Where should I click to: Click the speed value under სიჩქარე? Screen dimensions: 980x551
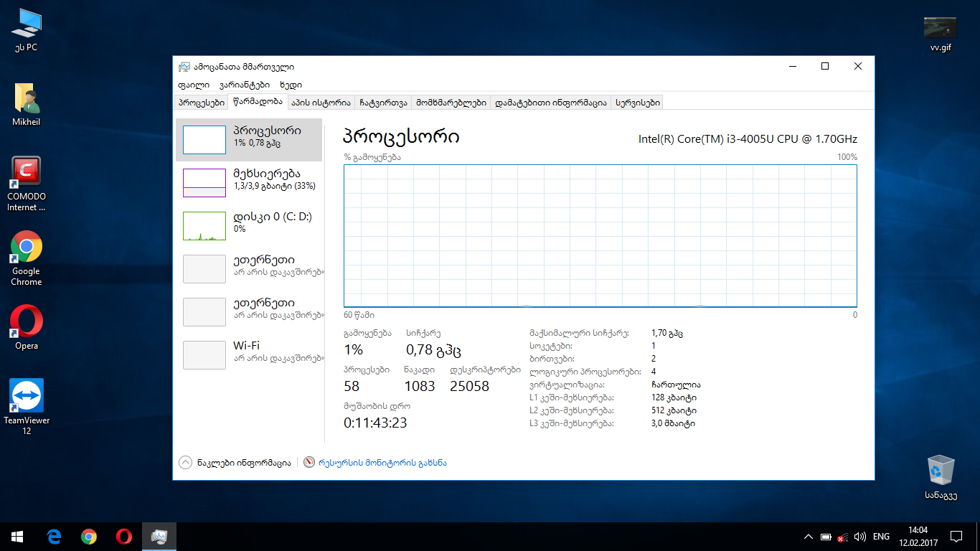tap(433, 350)
